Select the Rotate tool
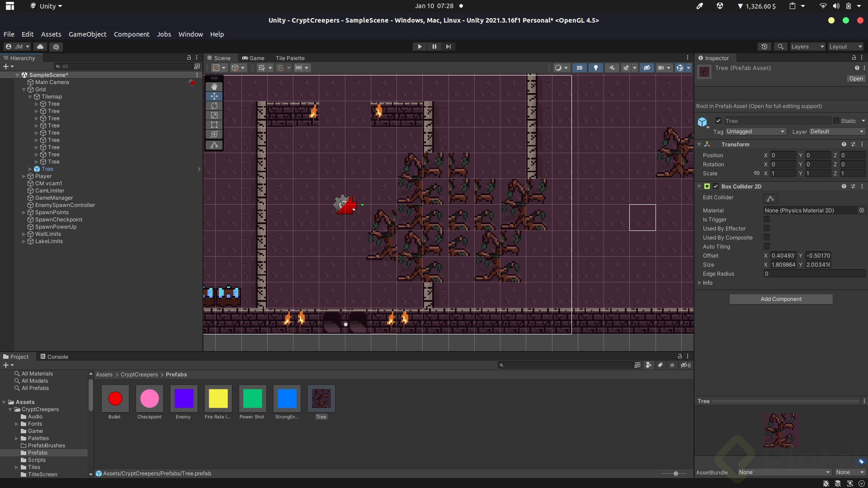Screen dimensions: 868x488 point(214,105)
